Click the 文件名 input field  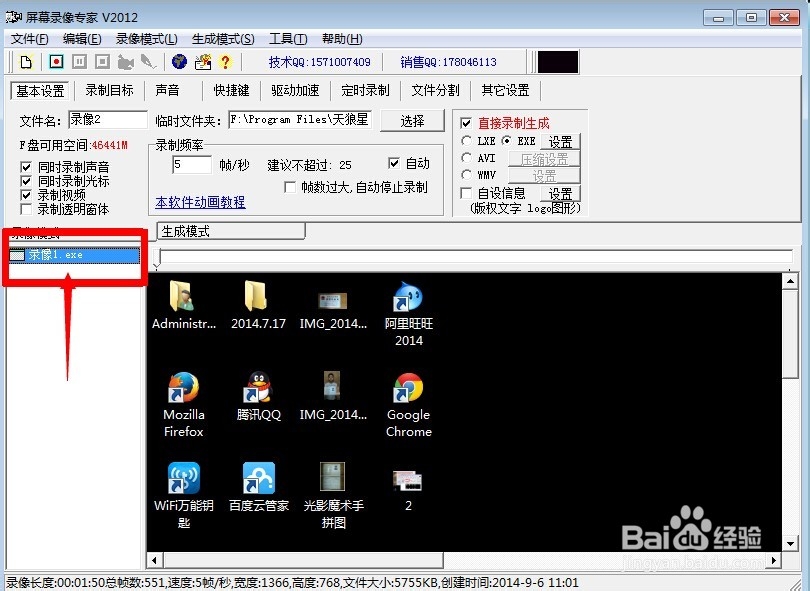coord(107,120)
